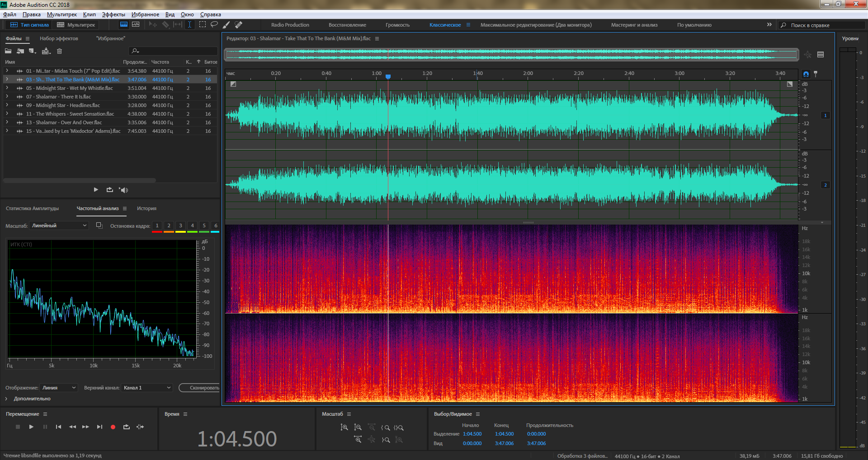Image resolution: width=868 pixels, height=460 pixels.
Task: Toggle snapping magnet icon on timeline
Action: point(806,74)
